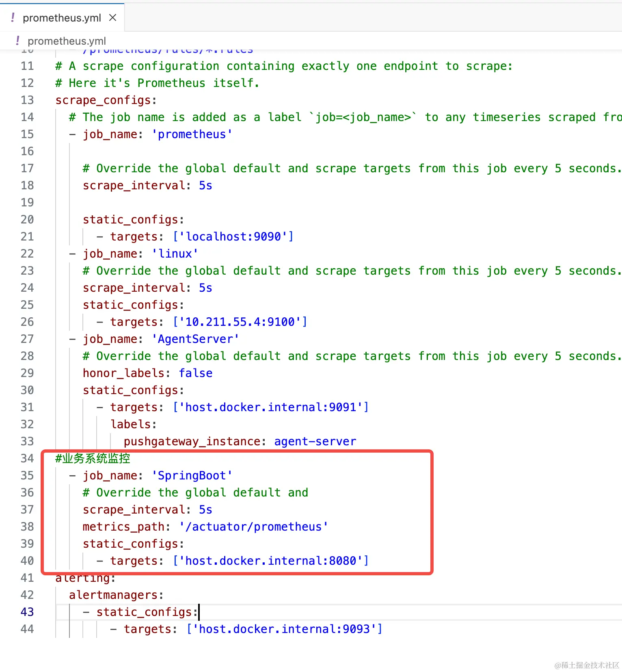This screenshot has width=622, height=672.
Task: Click the 'linux' job name value
Action: [x=175, y=254]
